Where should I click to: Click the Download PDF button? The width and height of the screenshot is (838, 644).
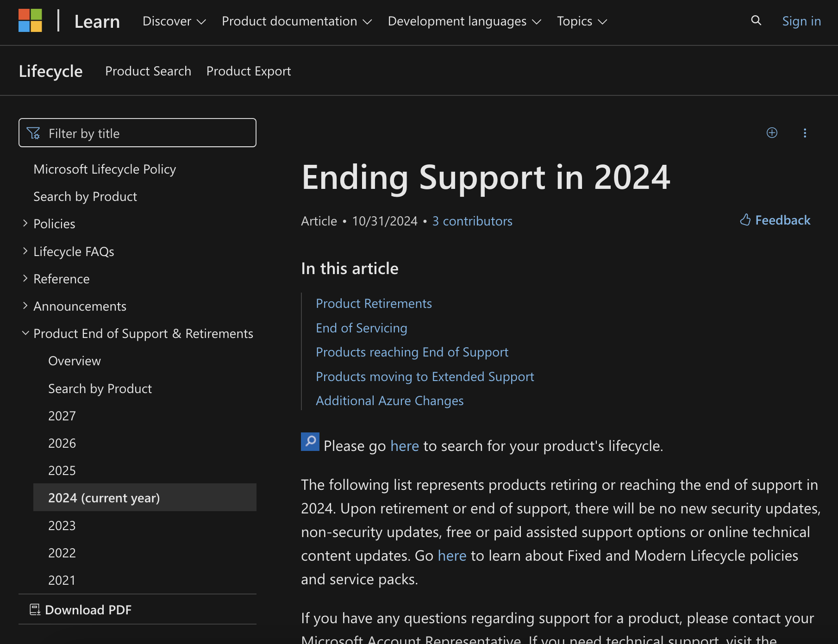81,610
